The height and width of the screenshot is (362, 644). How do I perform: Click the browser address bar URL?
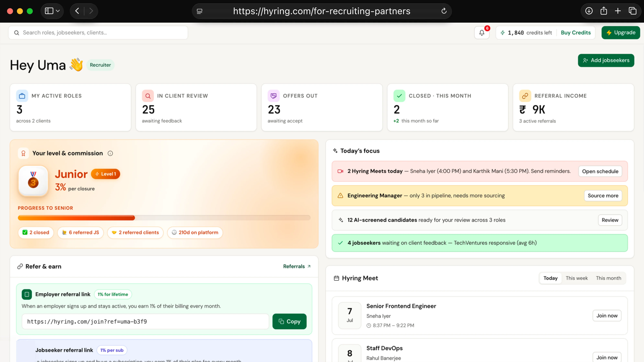click(322, 11)
